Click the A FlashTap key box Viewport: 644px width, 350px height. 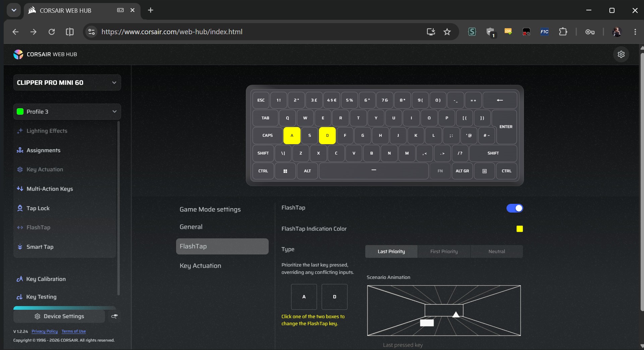pyautogui.click(x=304, y=297)
